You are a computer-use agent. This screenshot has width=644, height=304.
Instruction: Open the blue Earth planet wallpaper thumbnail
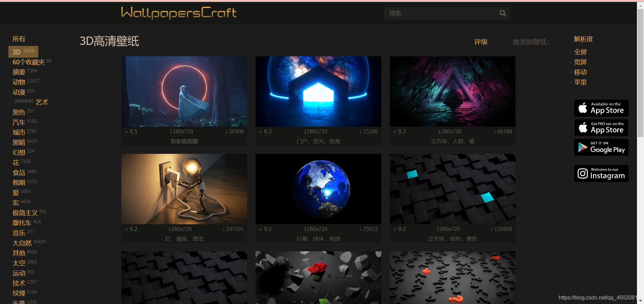pos(318,189)
